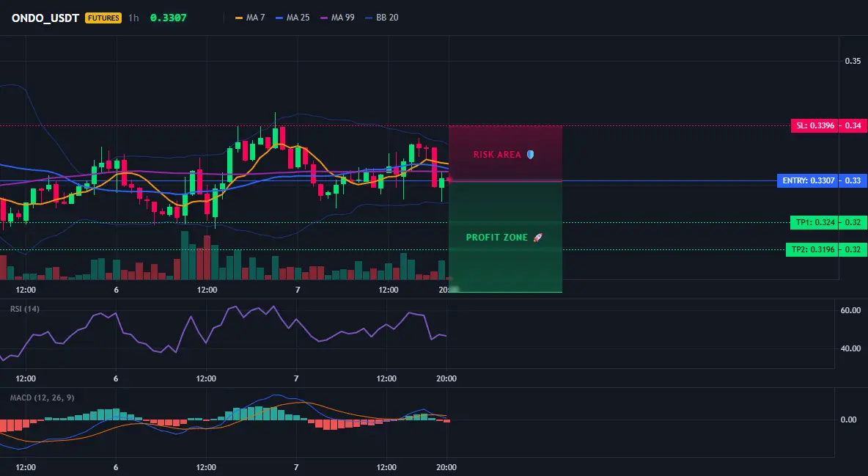Click the orange MA 7 color marker
This screenshot has width=868, height=476.
[x=239, y=18]
